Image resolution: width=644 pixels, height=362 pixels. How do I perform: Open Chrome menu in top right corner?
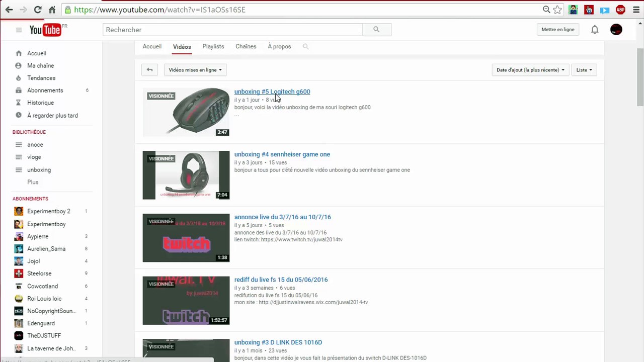click(x=636, y=10)
